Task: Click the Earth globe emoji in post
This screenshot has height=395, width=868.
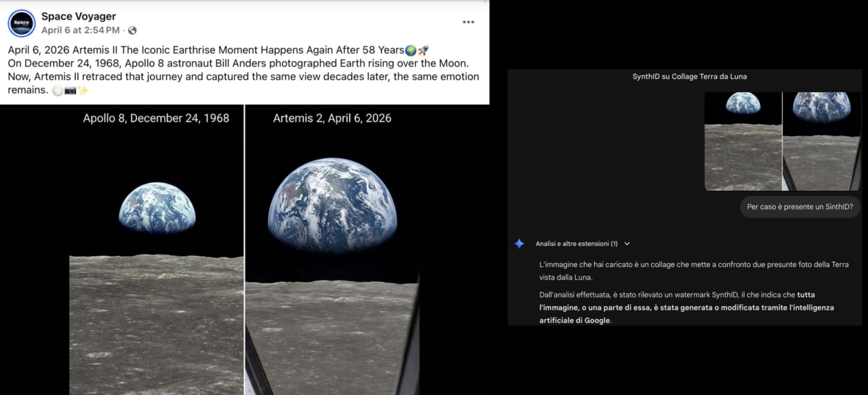Action: pos(410,51)
